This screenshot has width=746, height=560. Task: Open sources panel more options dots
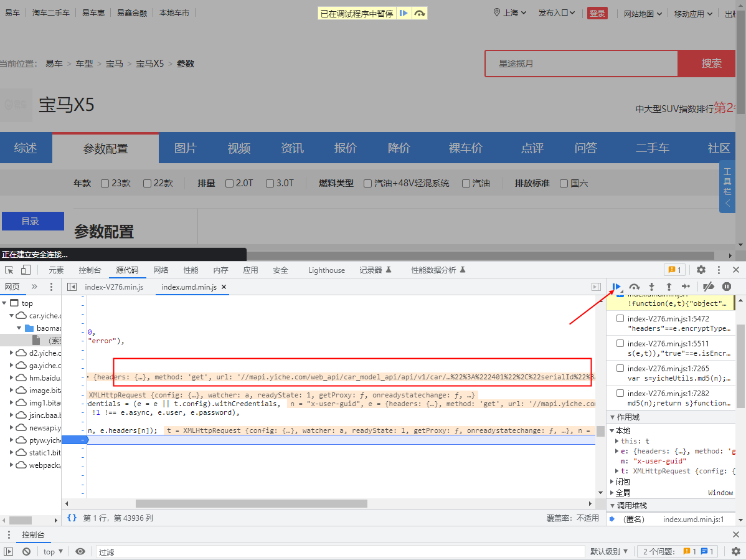coord(52,287)
